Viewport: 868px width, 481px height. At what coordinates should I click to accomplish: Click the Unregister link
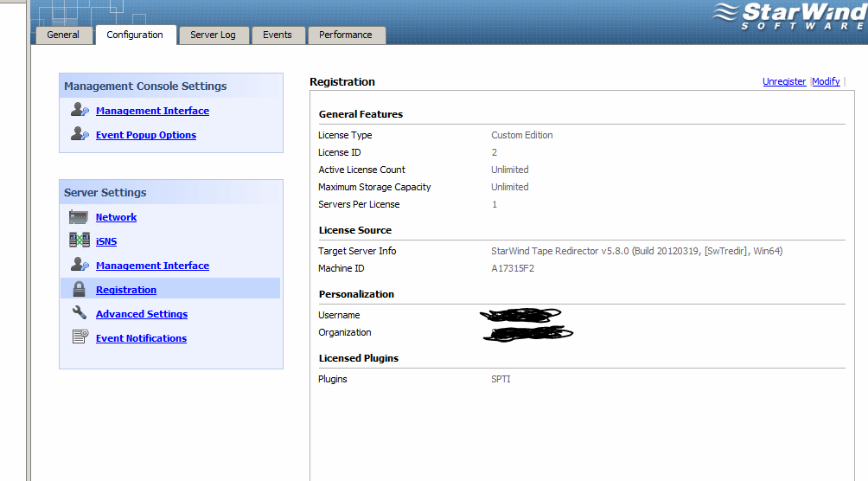[784, 81]
